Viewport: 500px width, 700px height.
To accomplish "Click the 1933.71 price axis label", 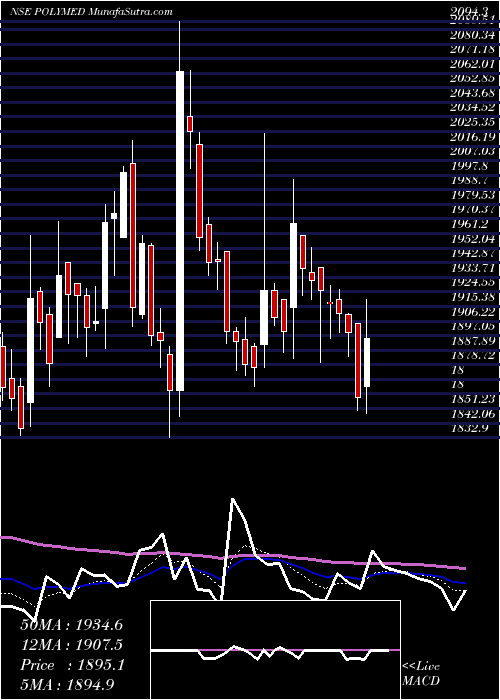I will point(471,268).
